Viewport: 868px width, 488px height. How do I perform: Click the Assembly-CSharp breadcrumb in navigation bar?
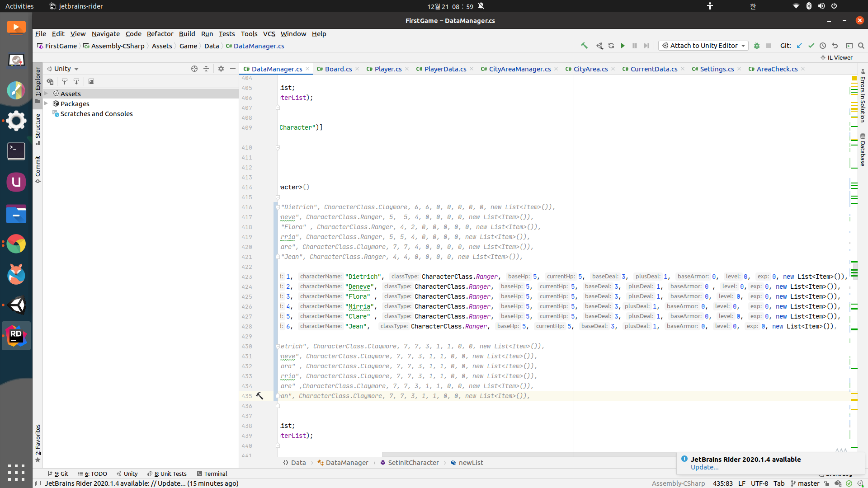coord(114,46)
